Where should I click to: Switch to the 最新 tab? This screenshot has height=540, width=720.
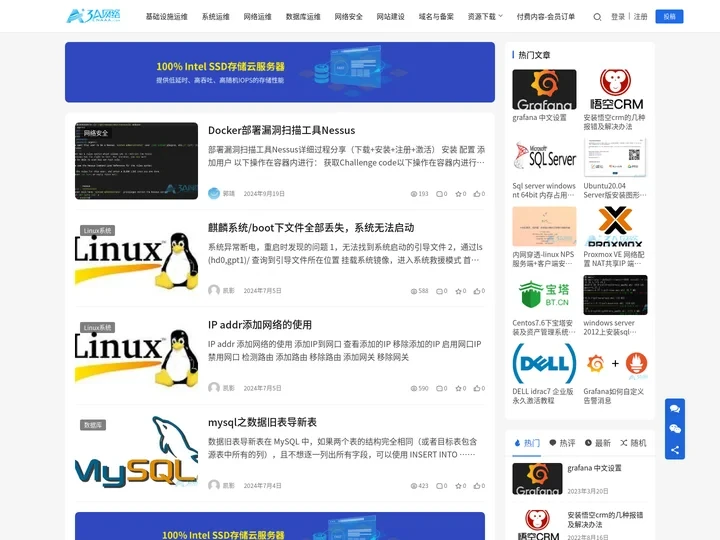tap(597, 443)
